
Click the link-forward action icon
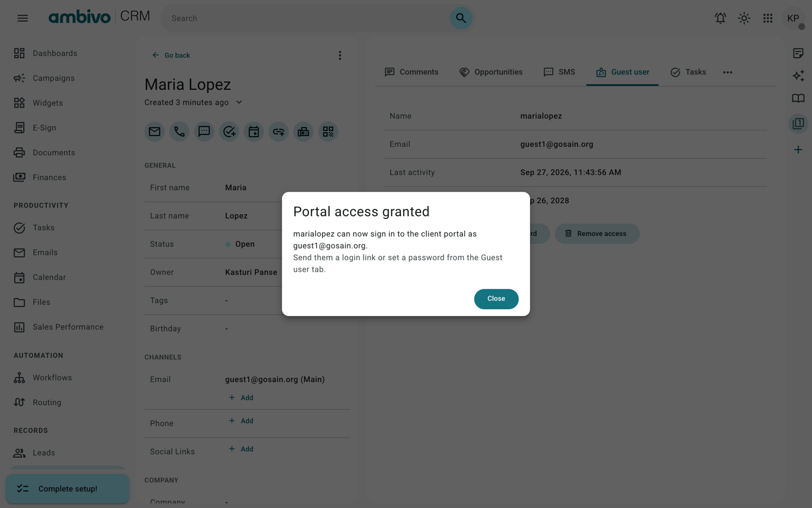279,132
